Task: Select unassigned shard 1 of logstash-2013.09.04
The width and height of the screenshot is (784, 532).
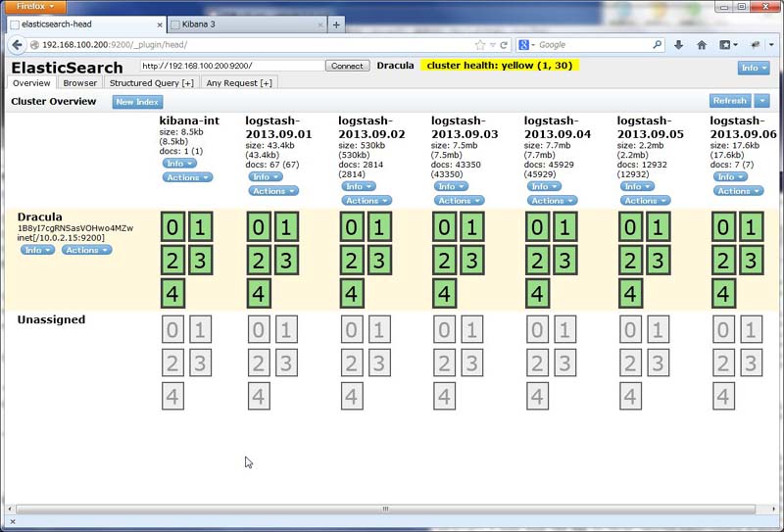Action: [x=565, y=329]
